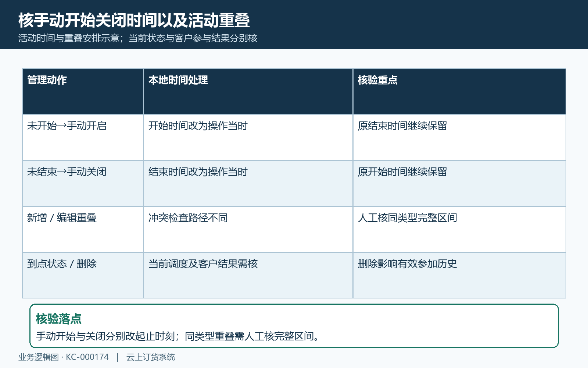Click the footer text 云上订货系统
588x368 pixels.
click(x=151, y=357)
